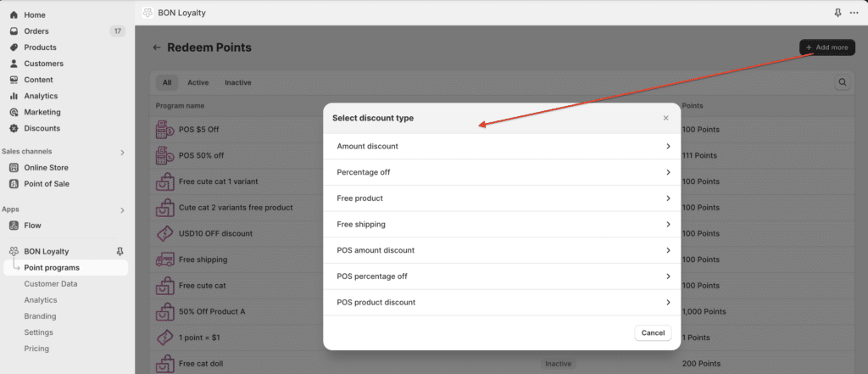The width and height of the screenshot is (868, 374).
Task: Select the Products tag icon
Action: click(14, 47)
